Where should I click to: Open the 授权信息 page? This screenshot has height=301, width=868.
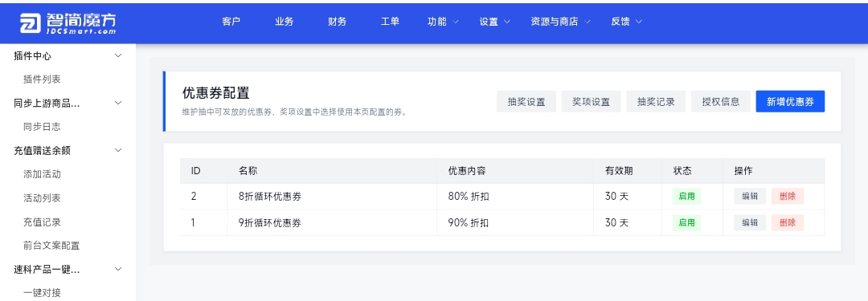pyautogui.click(x=721, y=101)
